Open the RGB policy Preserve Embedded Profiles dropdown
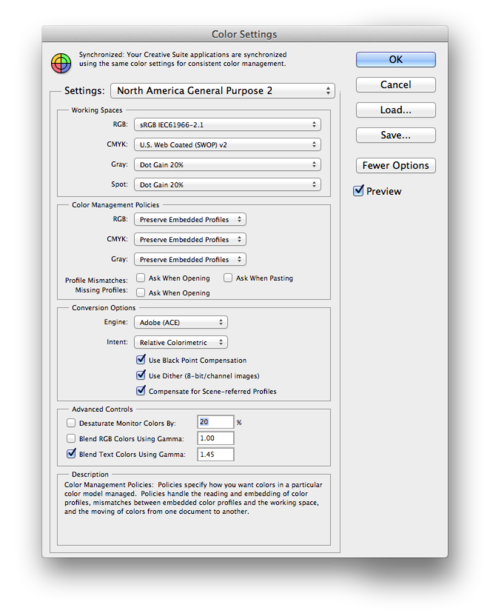The height and width of the screenshot is (616, 490). point(190,220)
